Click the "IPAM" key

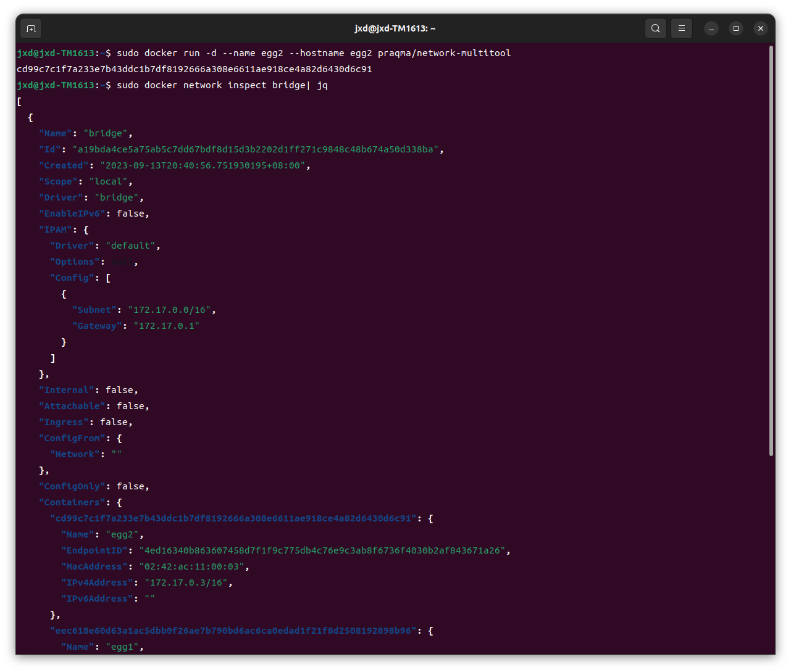click(x=56, y=230)
